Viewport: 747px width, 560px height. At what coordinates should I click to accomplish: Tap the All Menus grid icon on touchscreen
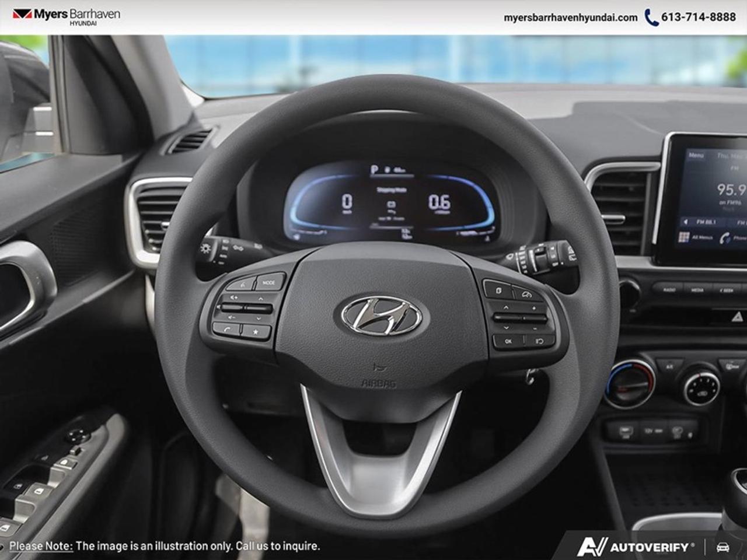point(683,237)
